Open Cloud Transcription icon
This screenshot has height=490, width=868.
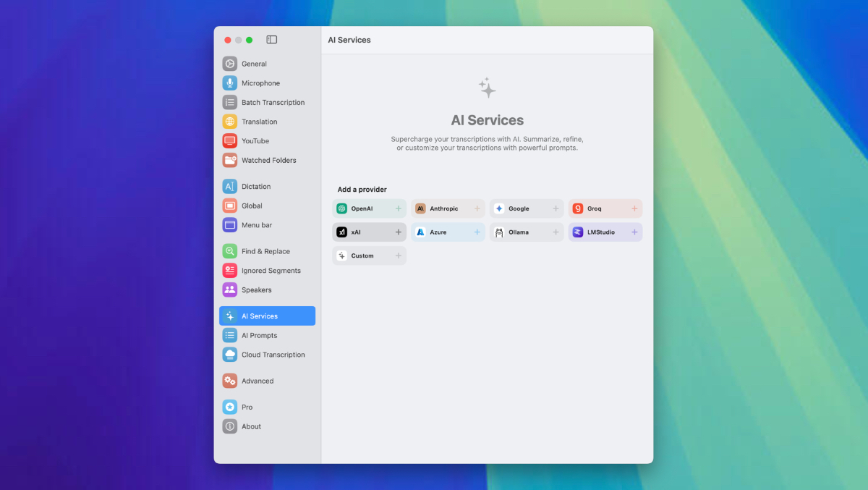click(x=230, y=355)
